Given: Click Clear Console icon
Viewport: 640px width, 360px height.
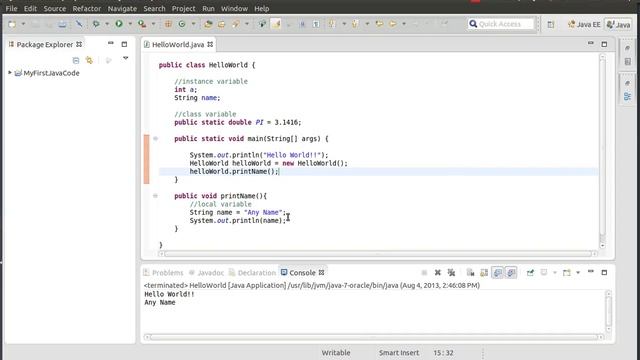Looking at the screenshot, I should point(470,273).
